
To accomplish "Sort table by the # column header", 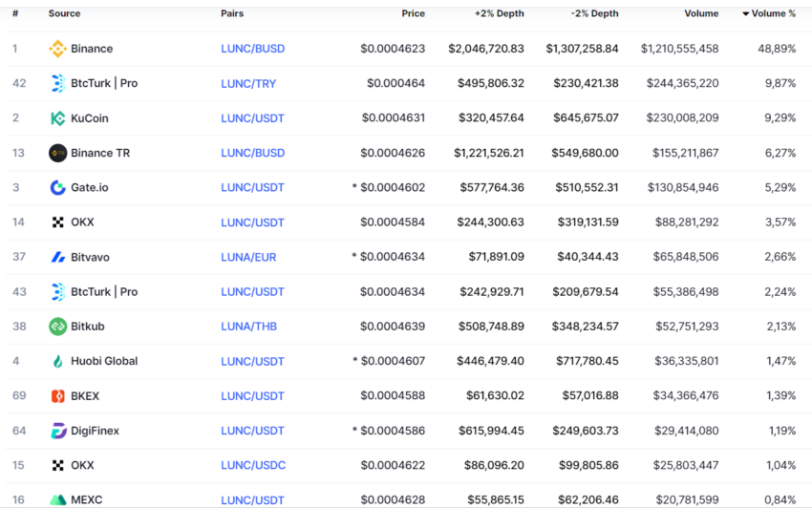I will coord(15,13).
